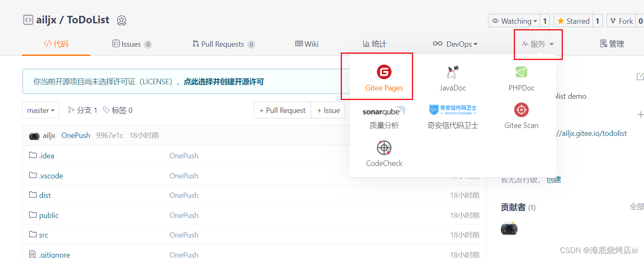Click the Watching count 1
Viewport: 644px width, 258px height.
(545, 21)
